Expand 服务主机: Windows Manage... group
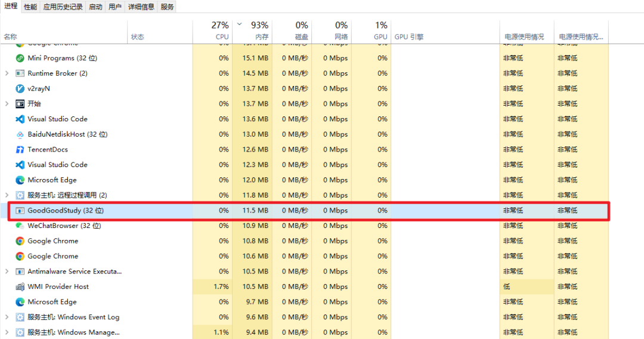Viewport: 644px width, 339px height. point(7,332)
